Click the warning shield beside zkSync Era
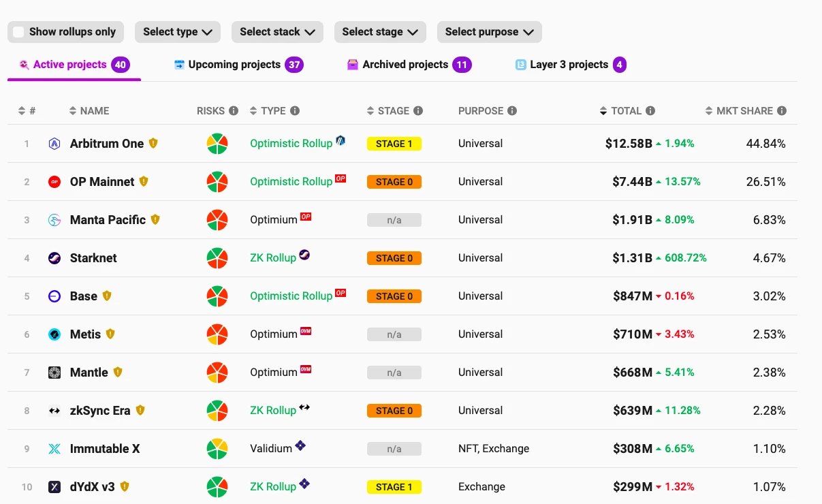Viewport: 822px width, 504px height. [x=140, y=411]
